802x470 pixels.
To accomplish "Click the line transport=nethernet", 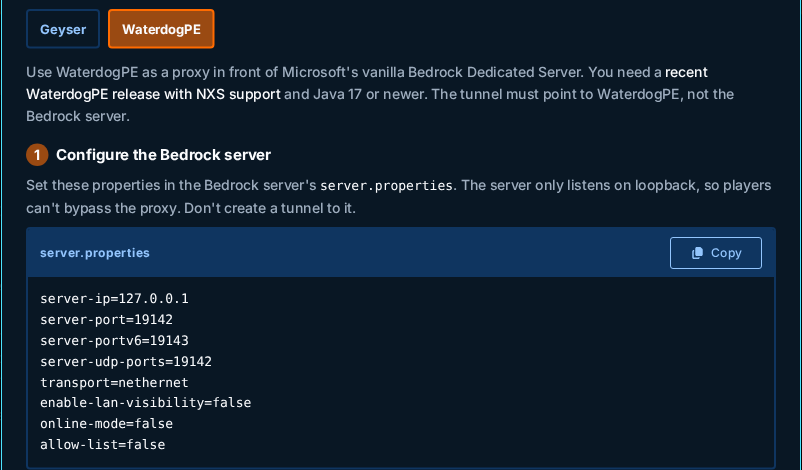I will (x=114, y=383).
